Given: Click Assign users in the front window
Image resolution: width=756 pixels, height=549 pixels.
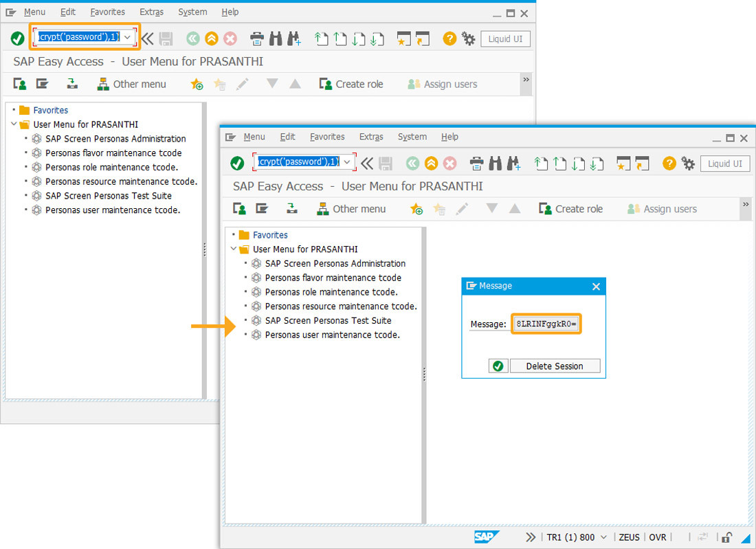Looking at the screenshot, I should 662,209.
